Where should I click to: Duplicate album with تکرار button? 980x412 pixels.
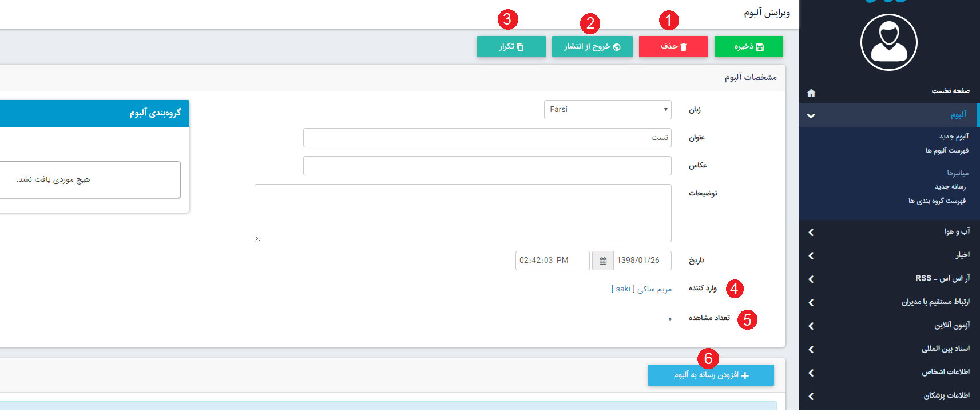(511, 47)
